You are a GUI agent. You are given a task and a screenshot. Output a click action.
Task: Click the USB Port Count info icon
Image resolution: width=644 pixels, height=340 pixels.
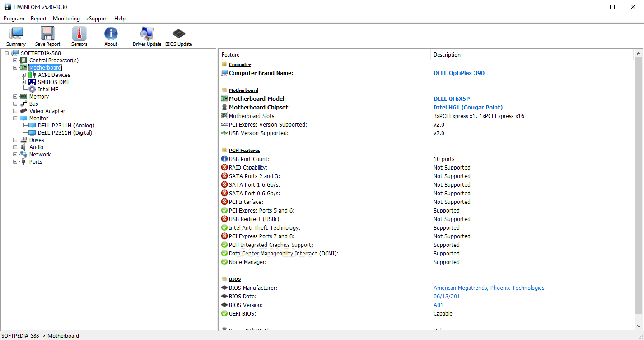(x=224, y=159)
